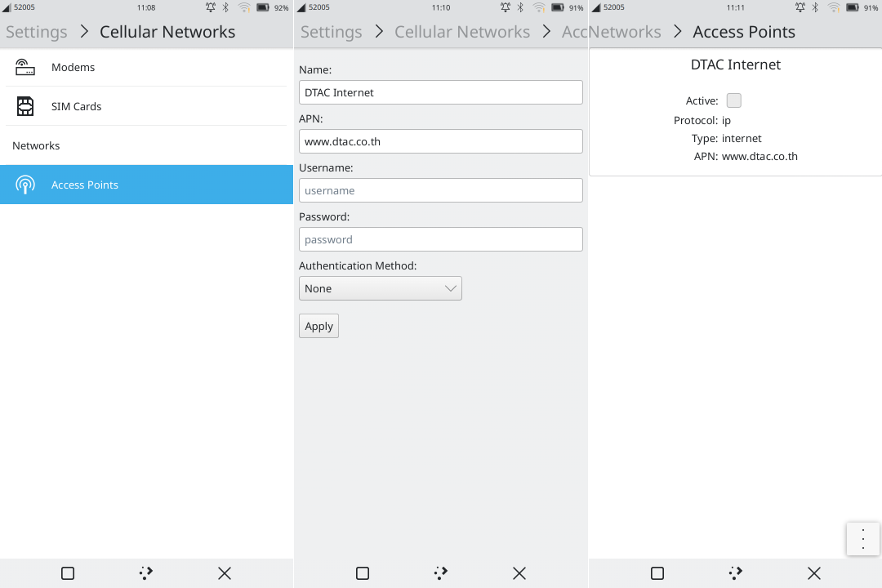Tap the X close icon in middle screen
The height and width of the screenshot is (588, 882).
(519, 573)
